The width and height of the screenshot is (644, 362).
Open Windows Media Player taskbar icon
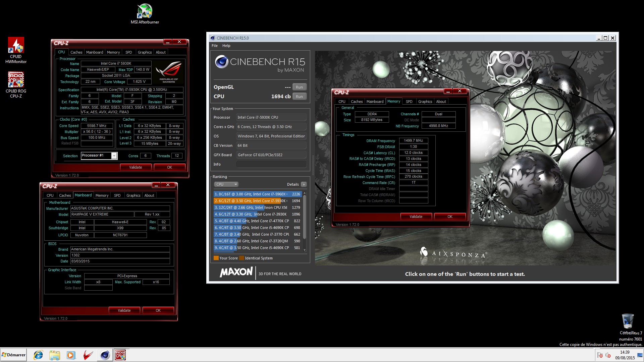coord(71,355)
